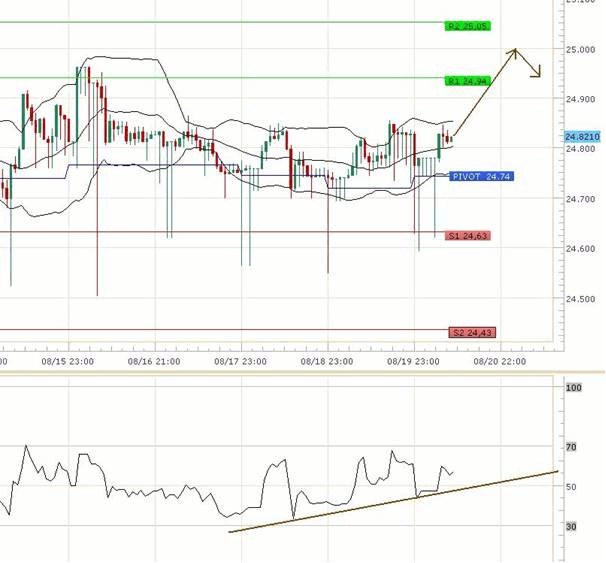606x563 pixels.
Task: Click the 24.500 price axis value
Action: coord(580,299)
